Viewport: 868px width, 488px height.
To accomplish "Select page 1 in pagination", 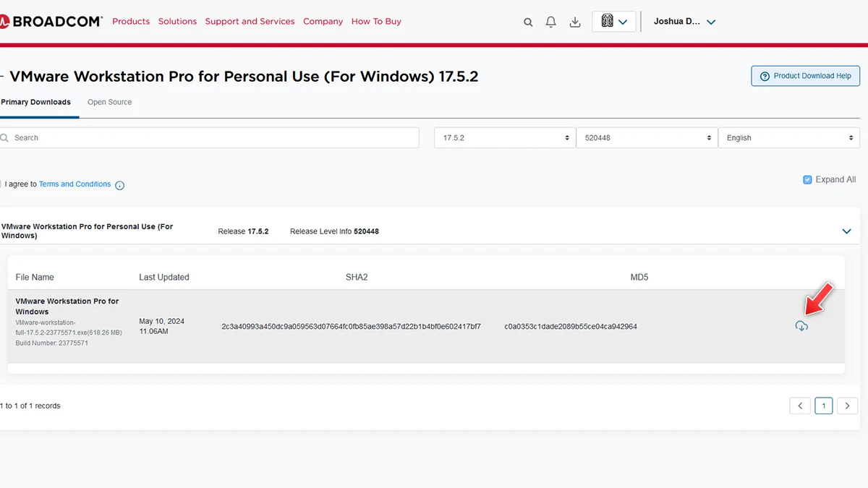I will tap(824, 406).
